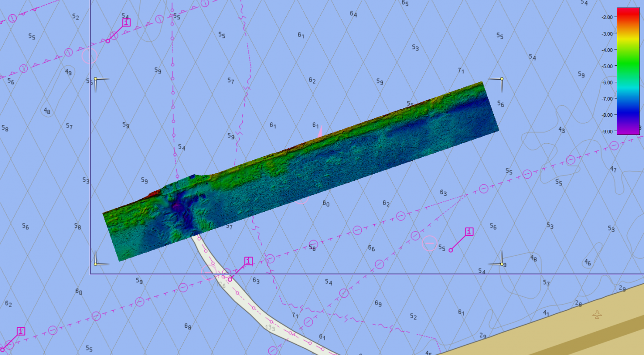
Task: Click the dark purple deep hole in bathymetry
Action: click(179, 206)
